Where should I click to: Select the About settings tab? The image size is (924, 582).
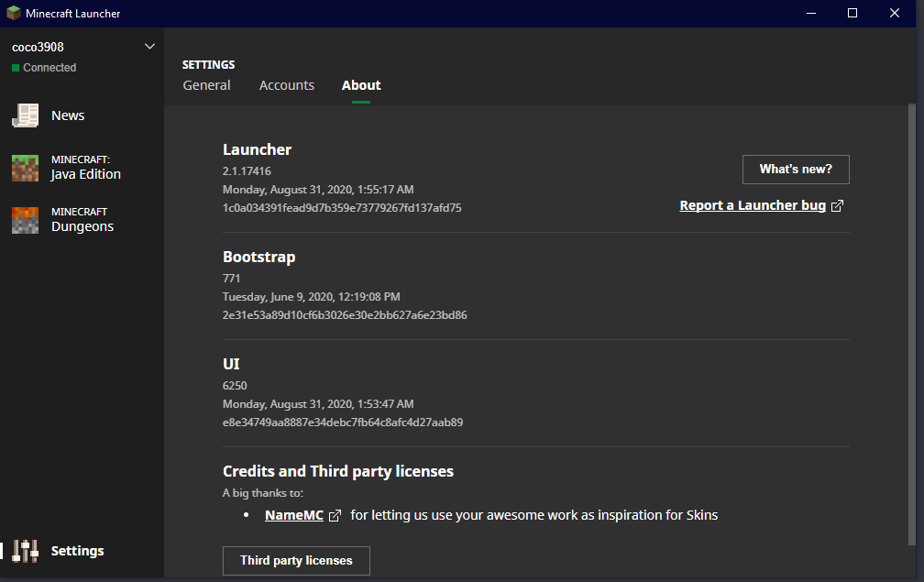coord(361,85)
